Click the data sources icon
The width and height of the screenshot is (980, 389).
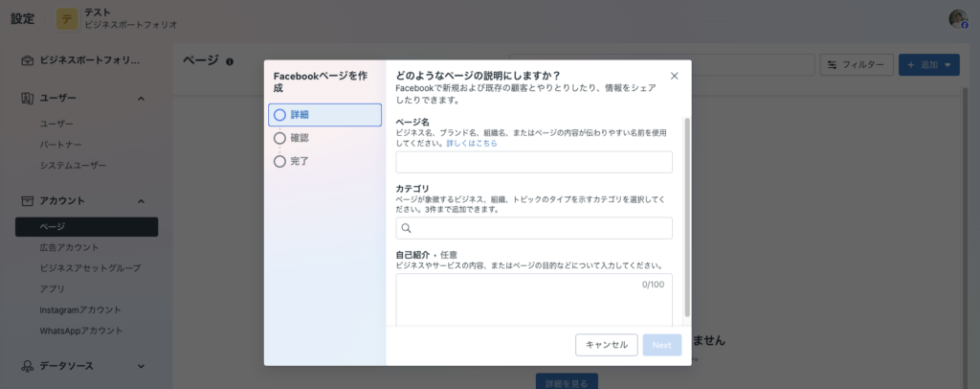[27, 365]
